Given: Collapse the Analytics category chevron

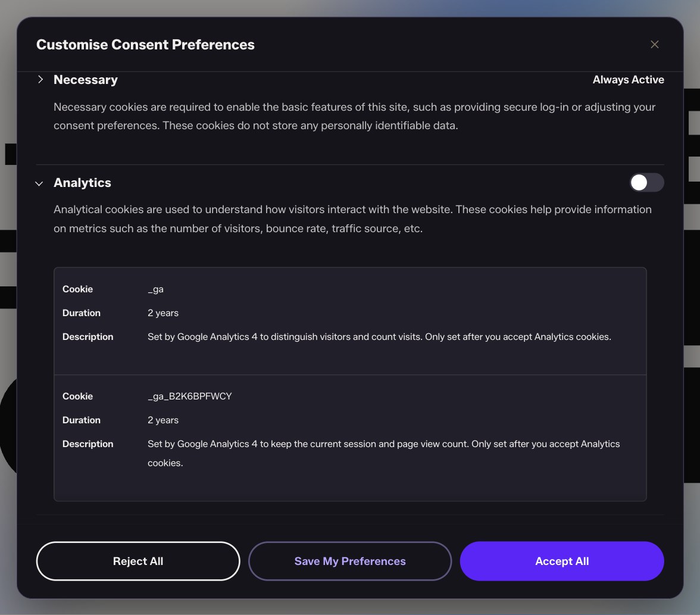Looking at the screenshot, I should (39, 183).
